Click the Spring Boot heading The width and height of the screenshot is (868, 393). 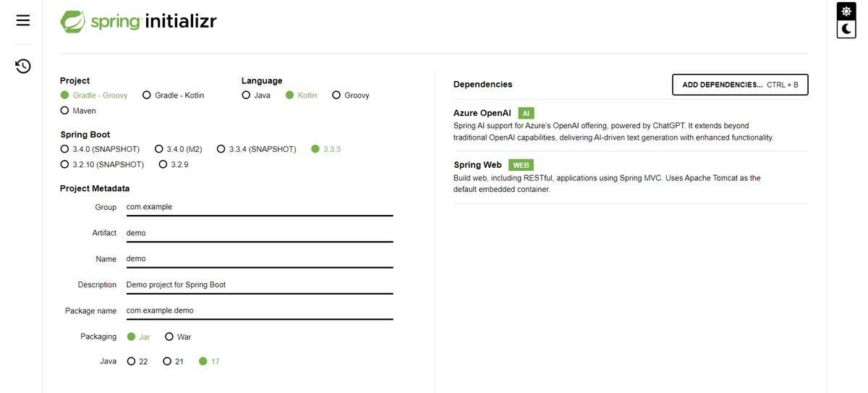coord(85,135)
